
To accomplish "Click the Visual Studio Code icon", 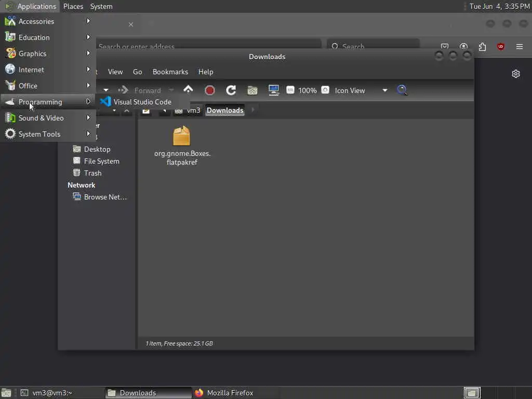I will (x=105, y=101).
